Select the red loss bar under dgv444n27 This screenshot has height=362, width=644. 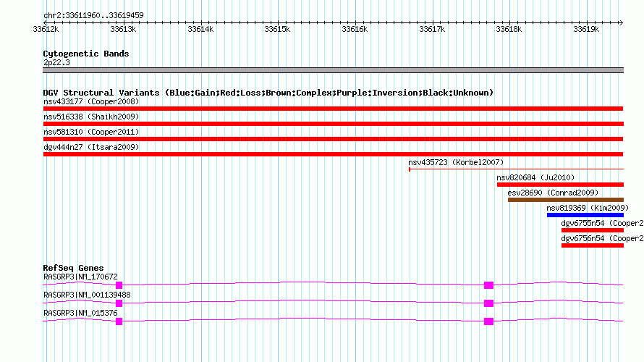point(333,154)
